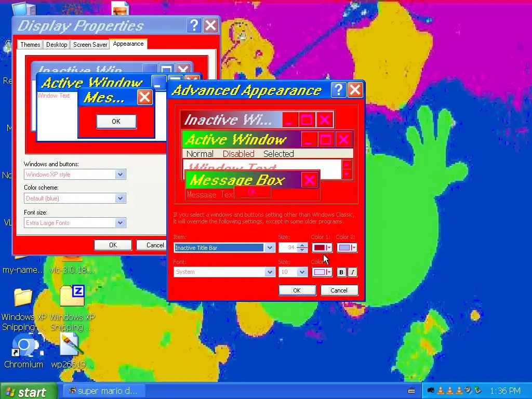532x399 pixels.
Task: Decrease the item Size spinner value
Action: coord(302,250)
